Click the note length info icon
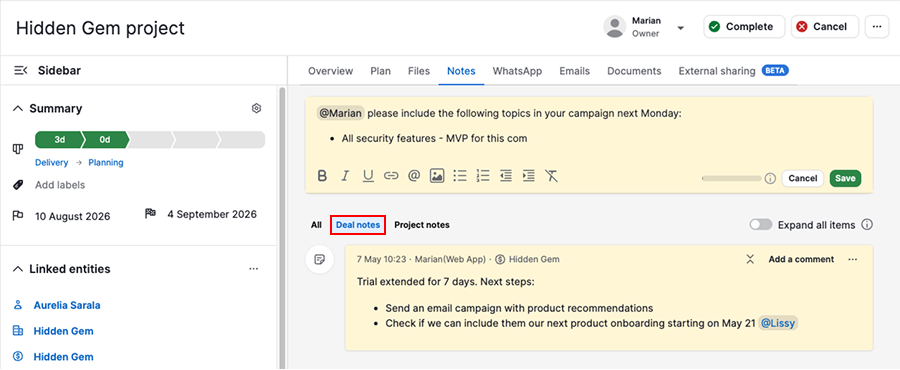900x370 pixels. click(x=770, y=178)
